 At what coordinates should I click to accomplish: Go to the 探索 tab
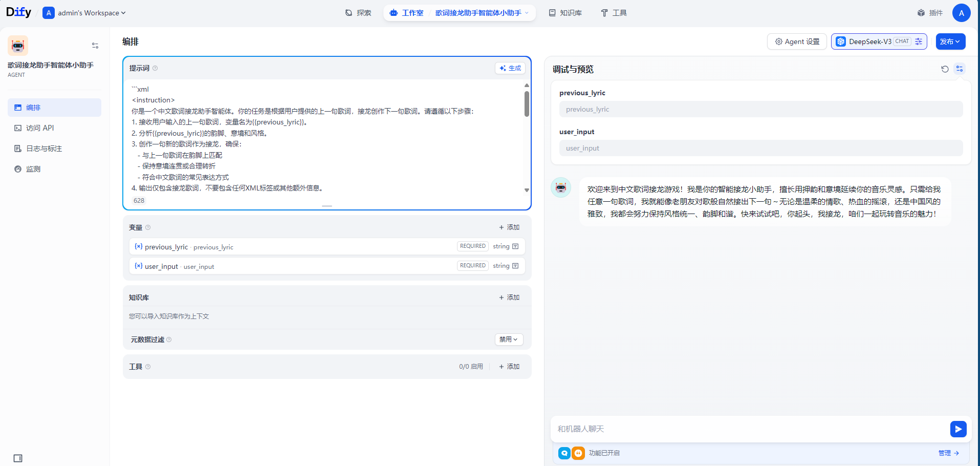pos(358,13)
